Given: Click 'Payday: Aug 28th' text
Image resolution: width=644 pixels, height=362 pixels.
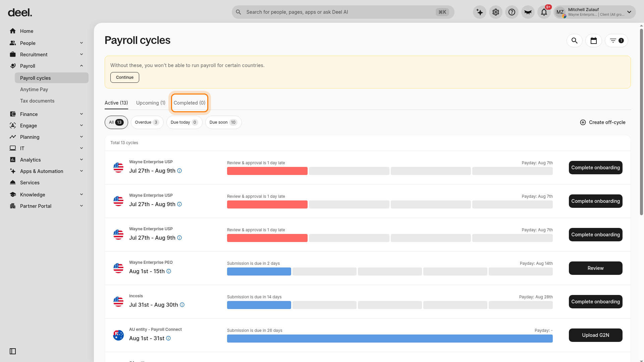Looking at the screenshot, I should point(536,297).
